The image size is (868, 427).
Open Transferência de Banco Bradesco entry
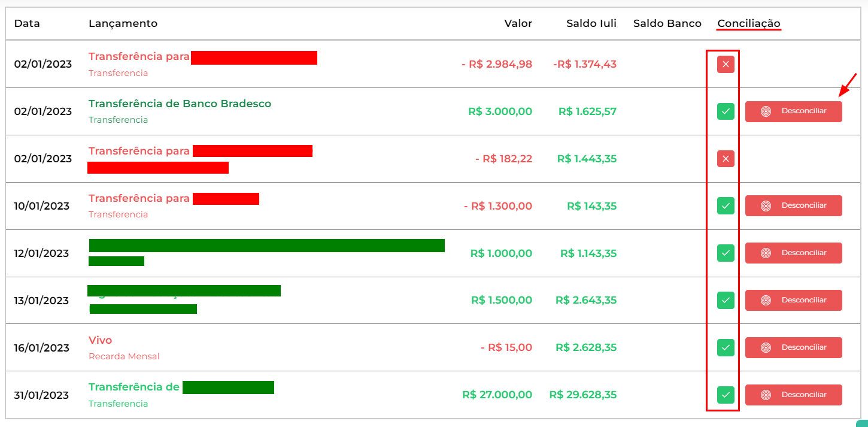click(x=180, y=104)
